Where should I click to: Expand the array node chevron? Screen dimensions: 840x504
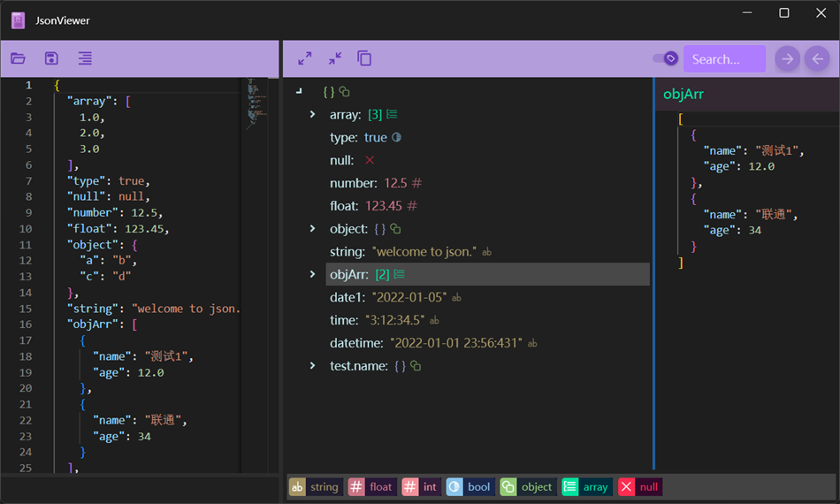[x=312, y=115]
